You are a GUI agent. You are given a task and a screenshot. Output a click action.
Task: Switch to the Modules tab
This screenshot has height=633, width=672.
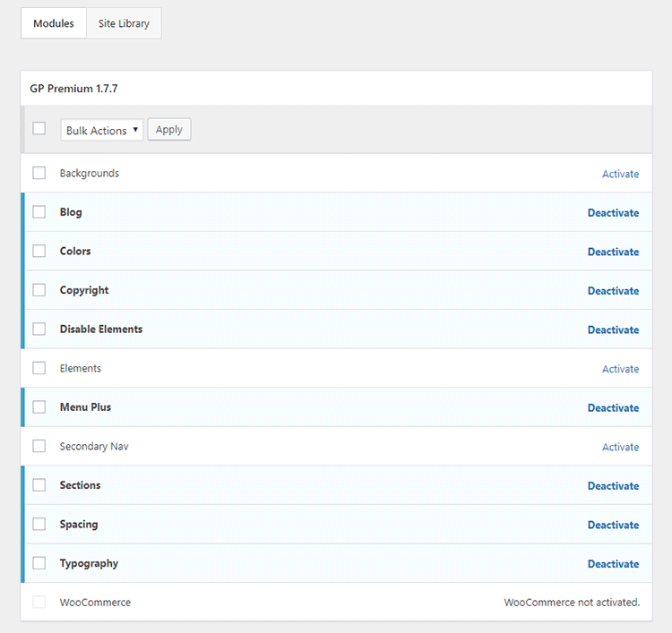pos(54,23)
